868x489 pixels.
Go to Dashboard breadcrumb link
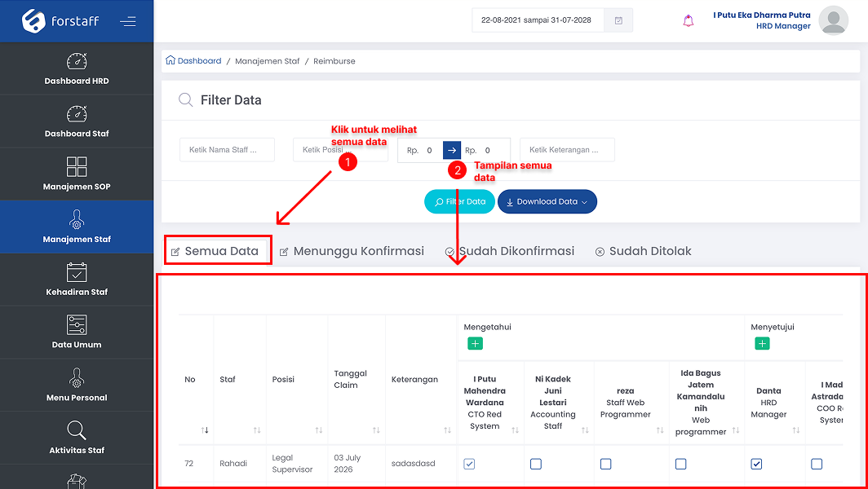coord(194,61)
